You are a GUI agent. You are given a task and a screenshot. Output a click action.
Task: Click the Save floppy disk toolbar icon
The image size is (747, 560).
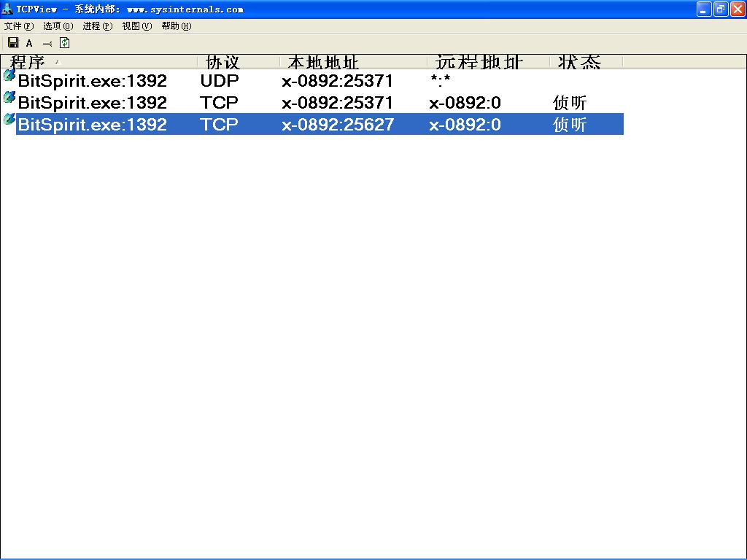13,43
